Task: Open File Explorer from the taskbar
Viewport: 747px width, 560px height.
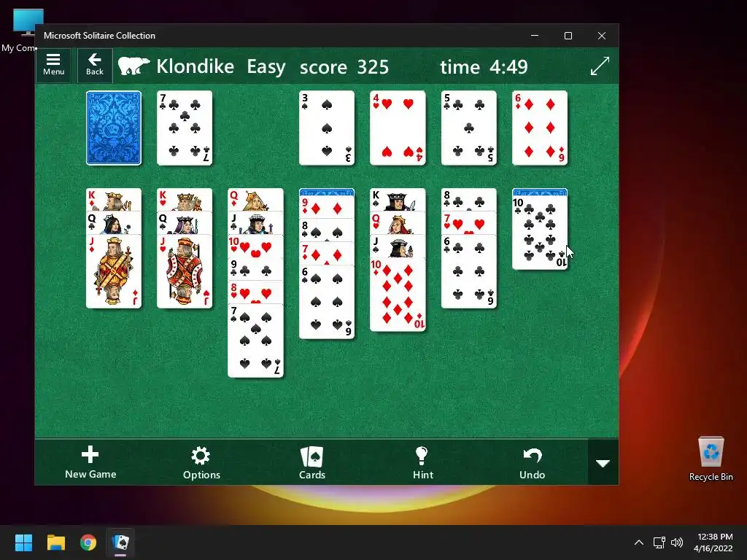Action: coord(55,542)
